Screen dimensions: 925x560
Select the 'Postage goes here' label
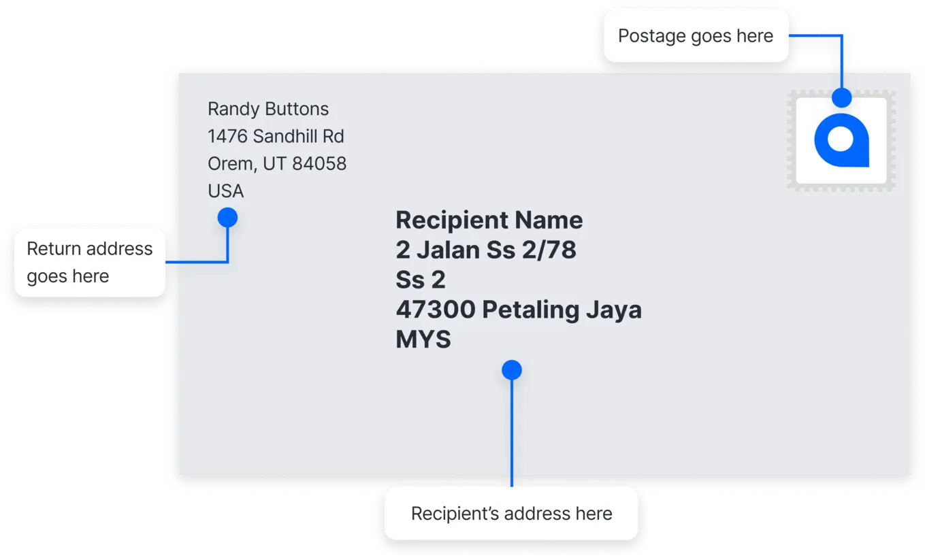[x=696, y=36]
